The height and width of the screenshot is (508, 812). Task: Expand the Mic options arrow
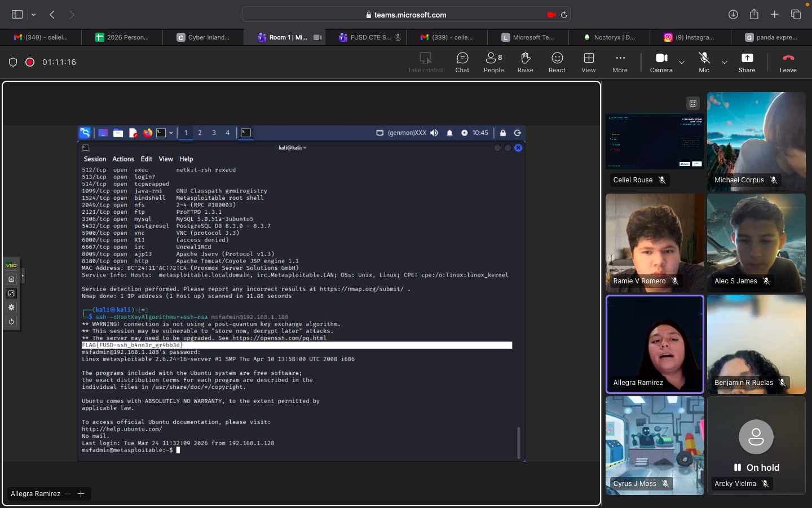(x=725, y=62)
